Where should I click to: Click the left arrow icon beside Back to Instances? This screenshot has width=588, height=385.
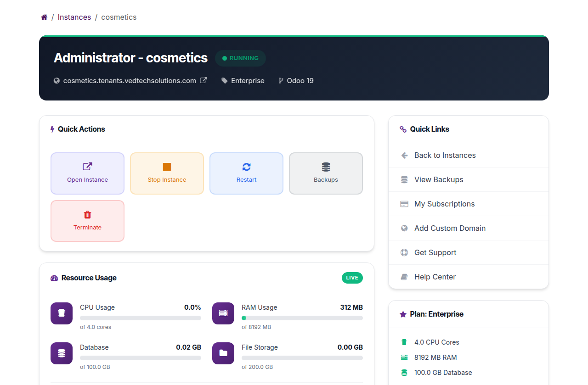point(404,156)
